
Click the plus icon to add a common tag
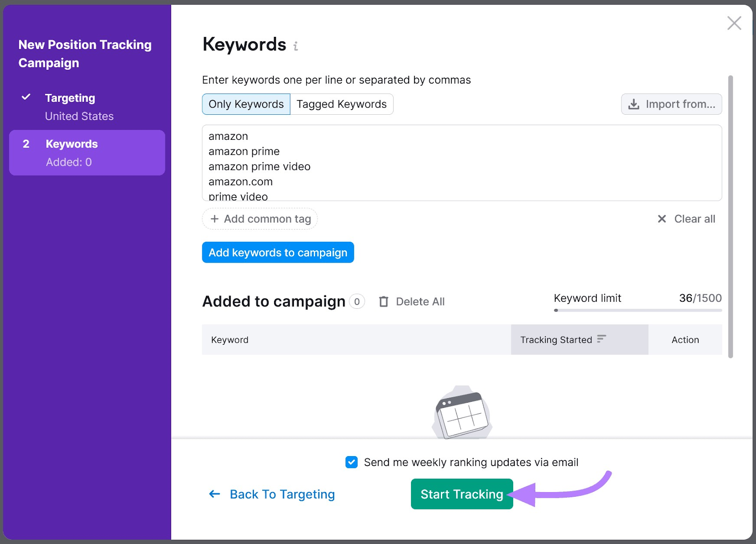pos(215,219)
